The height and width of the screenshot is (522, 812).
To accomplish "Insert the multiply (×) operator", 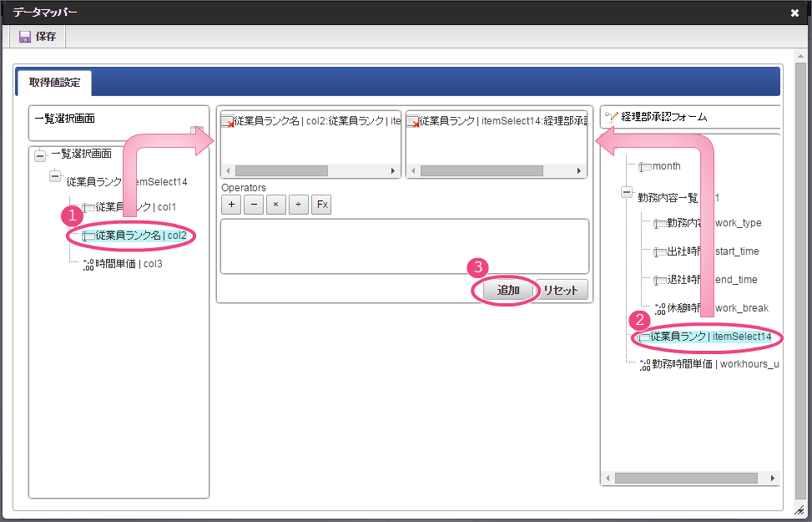I will click(x=276, y=205).
